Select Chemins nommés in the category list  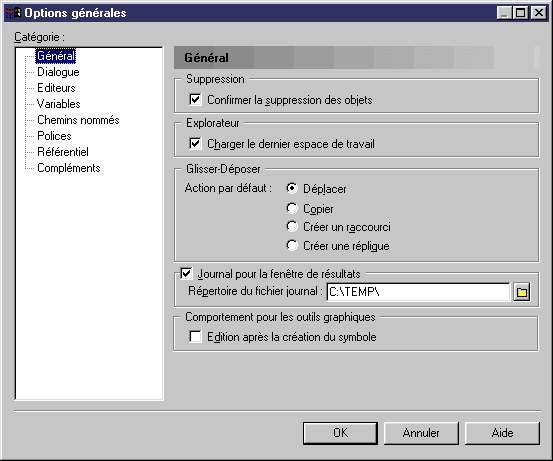coord(78,120)
